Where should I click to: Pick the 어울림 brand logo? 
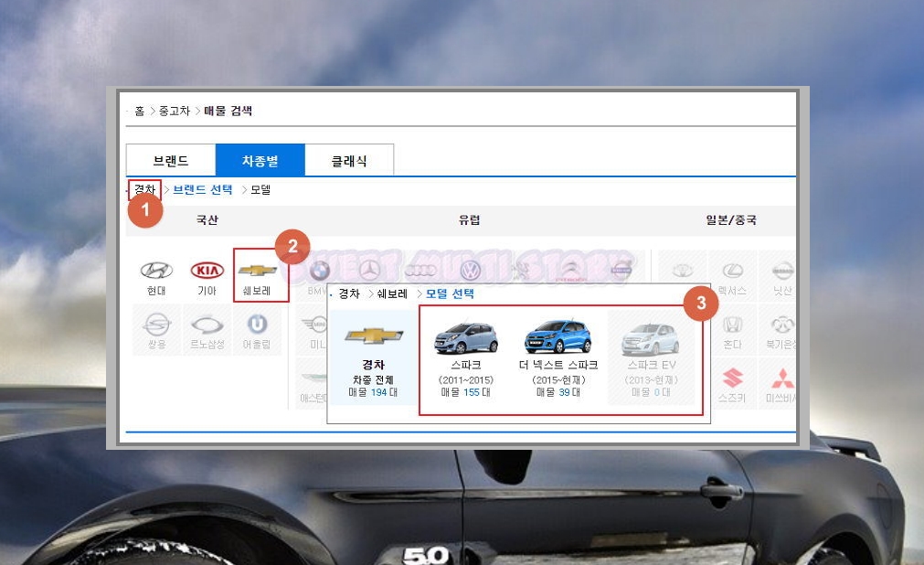coord(257,325)
